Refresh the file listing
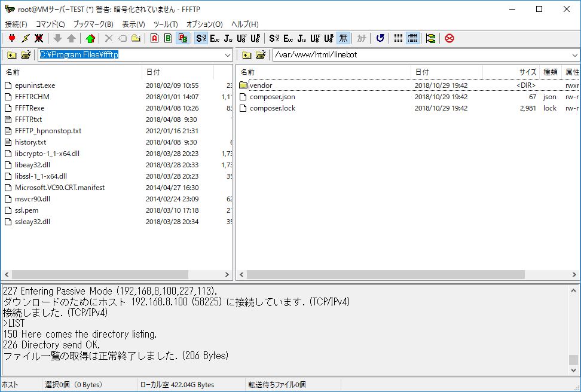This screenshot has width=581, height=392. 380,38
